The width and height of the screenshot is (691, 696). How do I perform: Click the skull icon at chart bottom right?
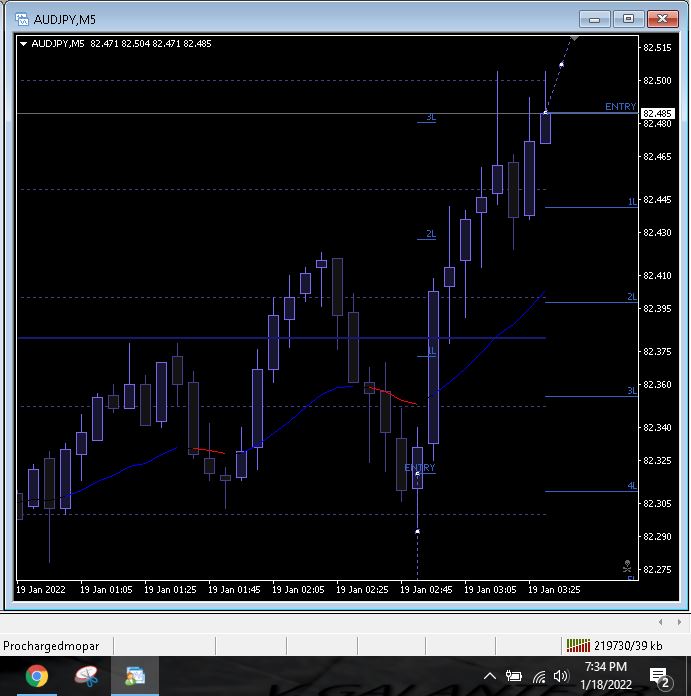click(627, 566)
